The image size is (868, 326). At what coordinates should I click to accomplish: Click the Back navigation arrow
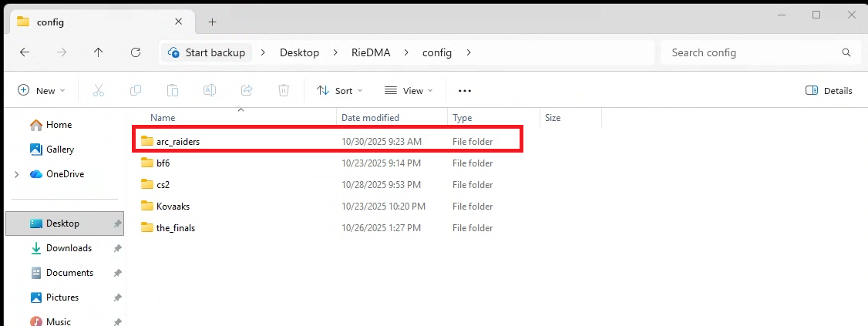(25, 52)
